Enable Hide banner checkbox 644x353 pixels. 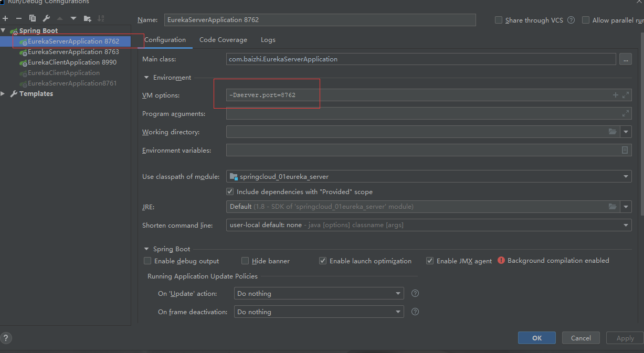(x=245, y=261)
